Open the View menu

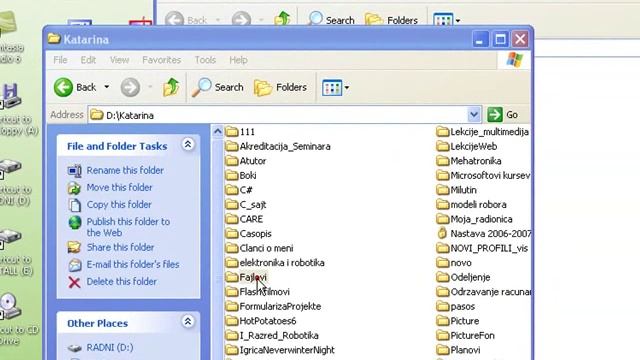click(x=119, y=60)
